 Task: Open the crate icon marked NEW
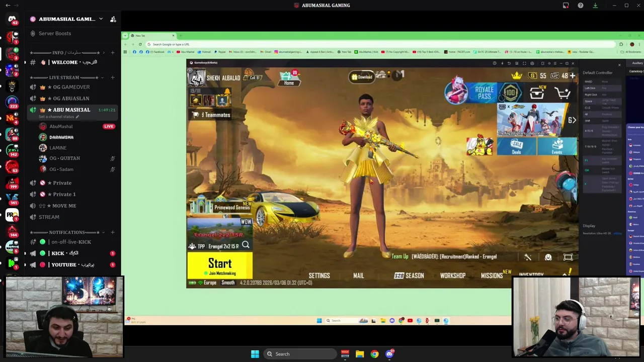537,93
